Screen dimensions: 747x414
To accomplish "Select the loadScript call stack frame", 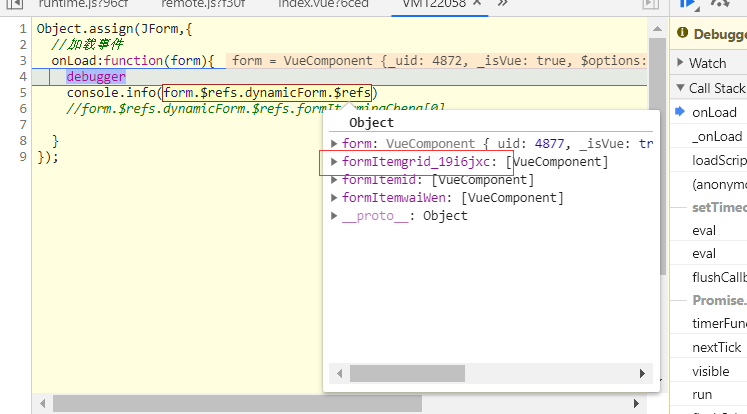I will (718, 160).
